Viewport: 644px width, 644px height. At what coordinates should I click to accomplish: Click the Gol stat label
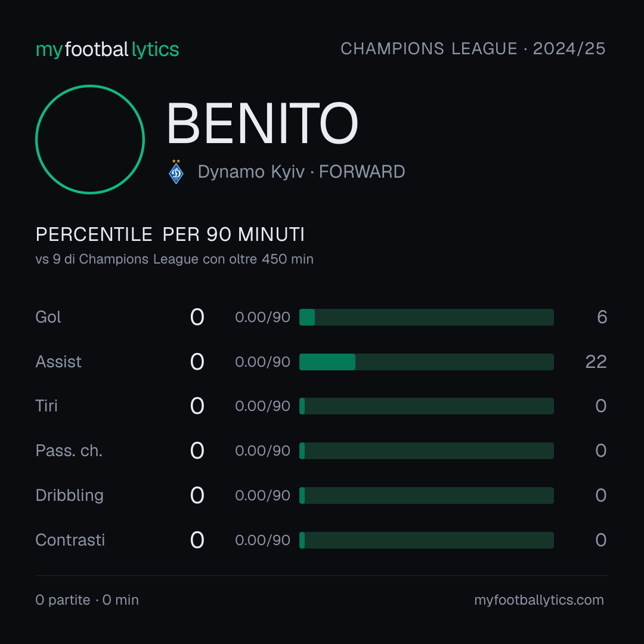[48, 317]
